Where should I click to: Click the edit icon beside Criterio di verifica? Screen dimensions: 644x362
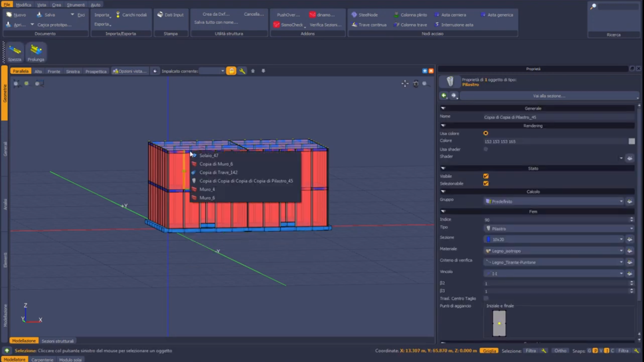click(x=630, y=262)
